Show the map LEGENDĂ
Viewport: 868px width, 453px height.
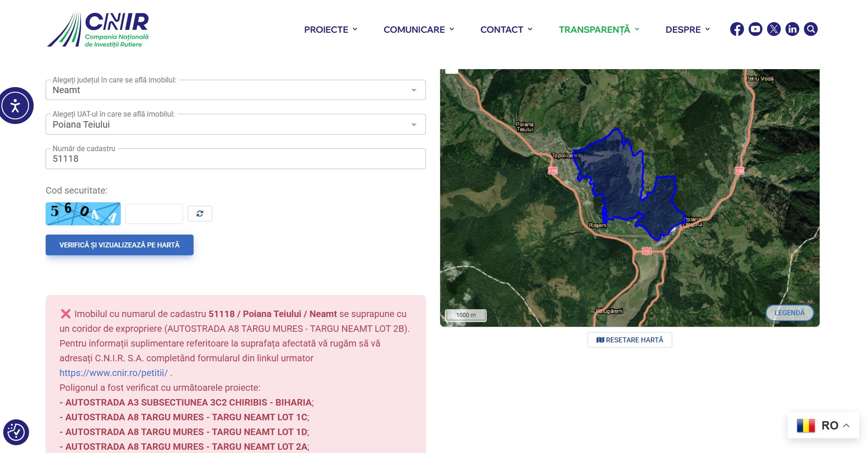click(789, 313)
